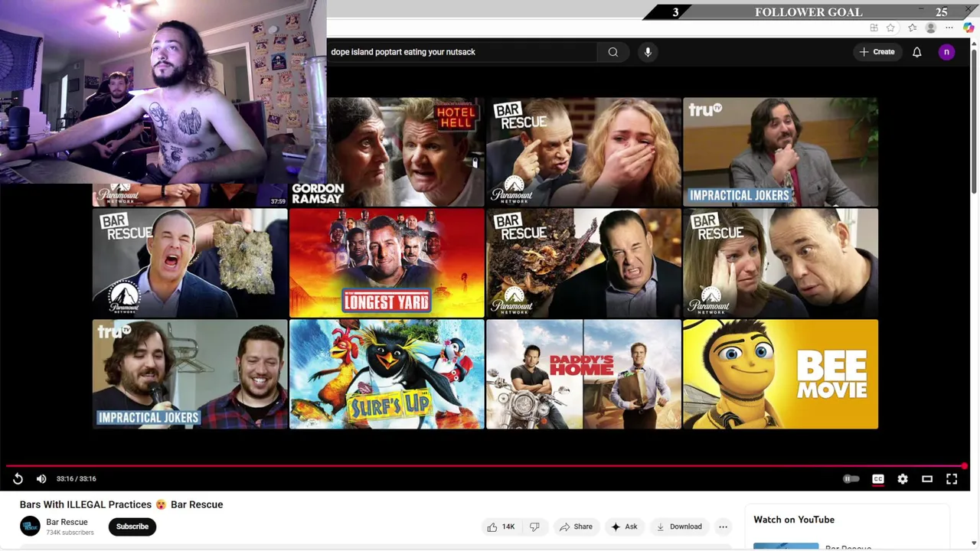980x551 pixels.
Task: Open the browser favorites list icon
Action: (912, 28)
